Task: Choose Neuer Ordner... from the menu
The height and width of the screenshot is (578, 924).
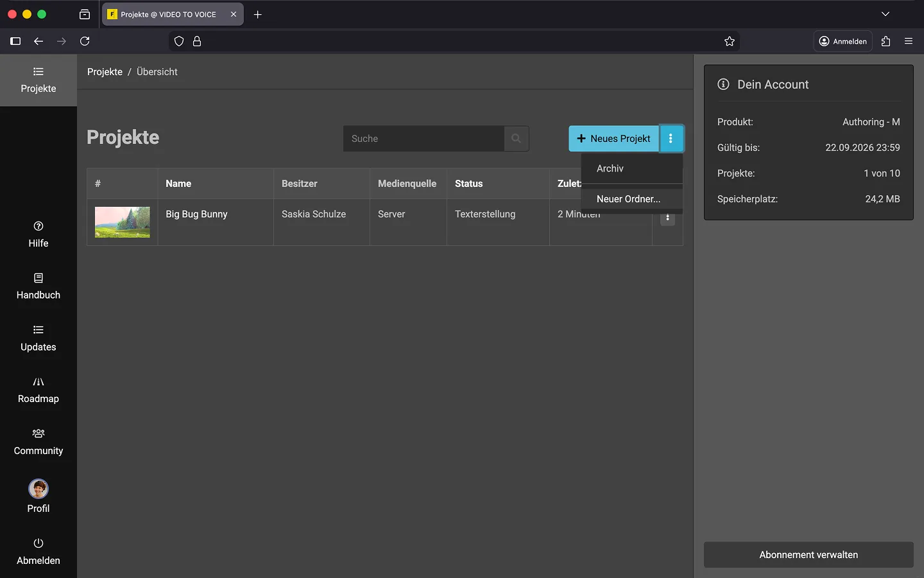Action: 628,199
